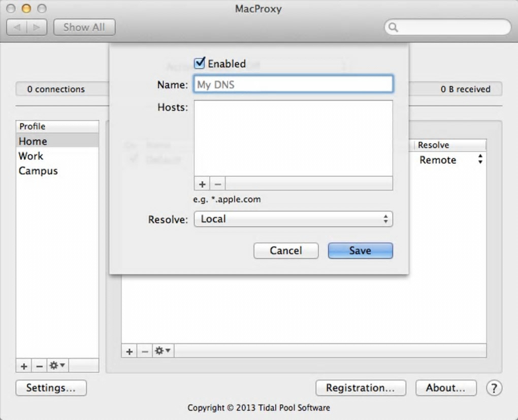Screen dimensions: 518x420
Task: Focus the Name text field
Action: (294, 85)
